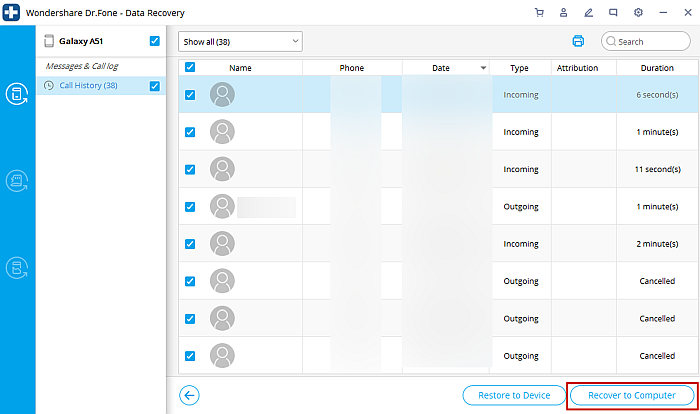Close the Dr.Fone window

688,13
